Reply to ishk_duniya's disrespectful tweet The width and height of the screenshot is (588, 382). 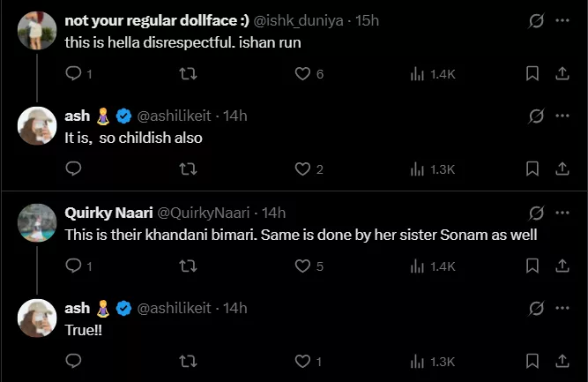point(74,74)
